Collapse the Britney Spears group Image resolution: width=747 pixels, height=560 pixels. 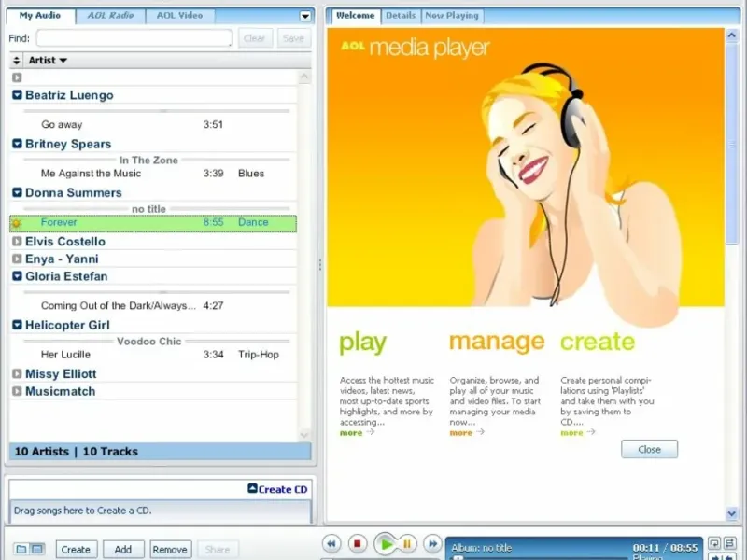(17, 144)
